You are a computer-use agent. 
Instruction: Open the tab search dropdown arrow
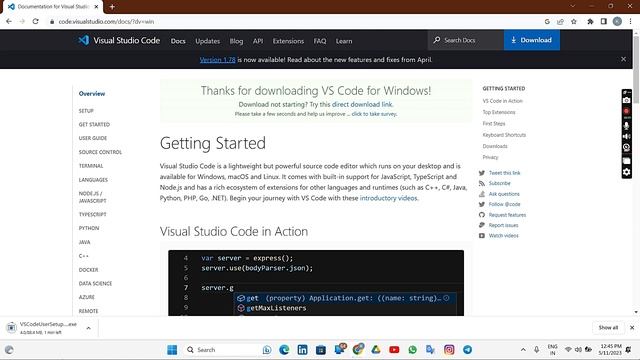pyautogui.click(x=573, y=6)
